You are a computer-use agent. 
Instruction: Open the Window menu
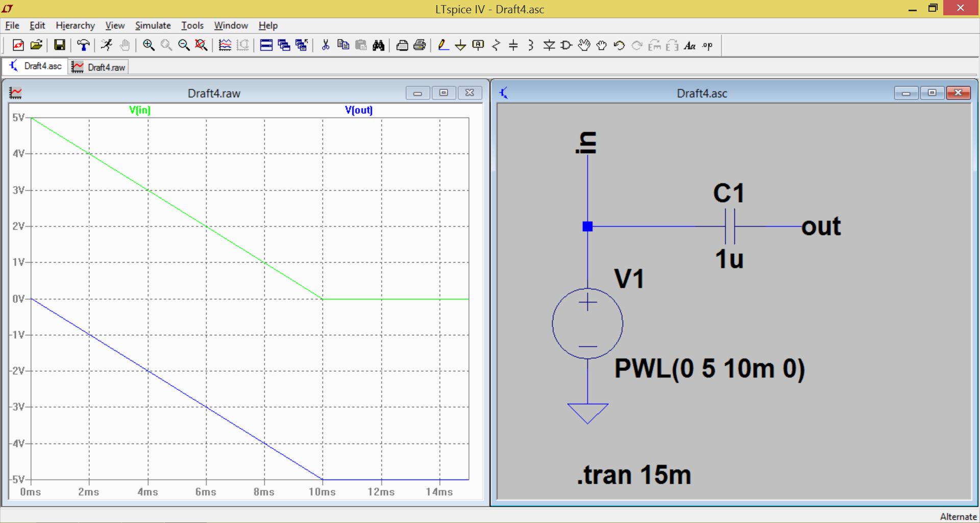[231, 26]
